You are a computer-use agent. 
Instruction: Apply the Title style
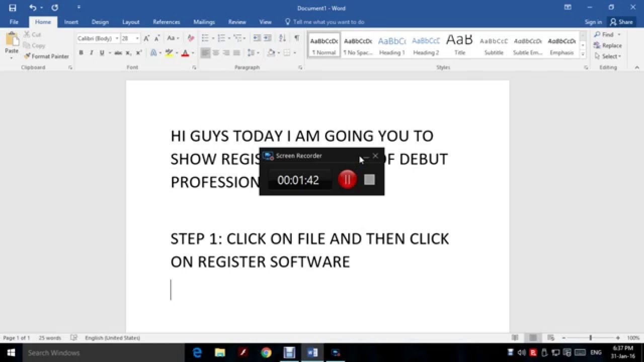click(460, 45)
